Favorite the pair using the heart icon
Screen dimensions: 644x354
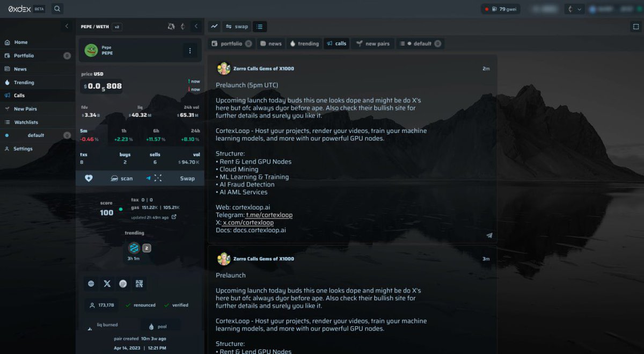(x=89, y=178)
